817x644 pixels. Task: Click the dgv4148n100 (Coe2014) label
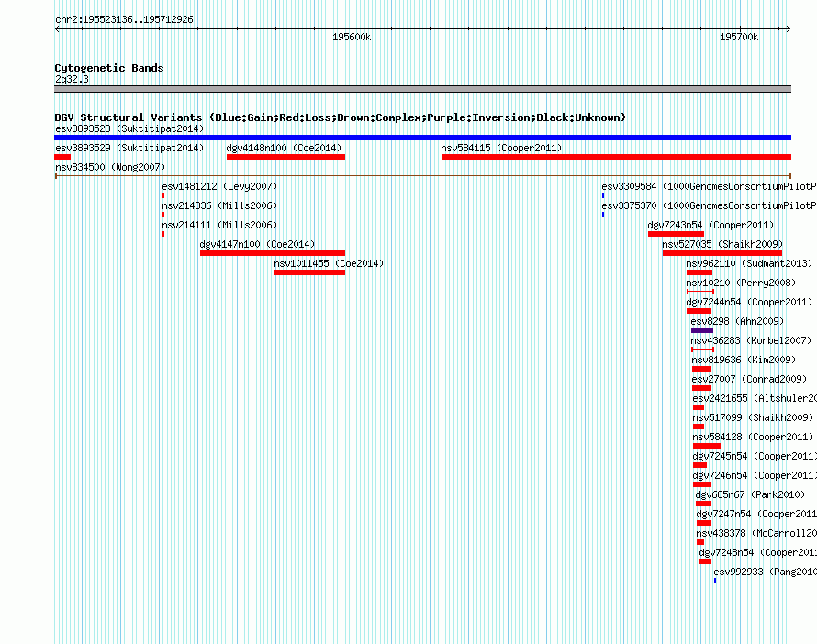284,148
